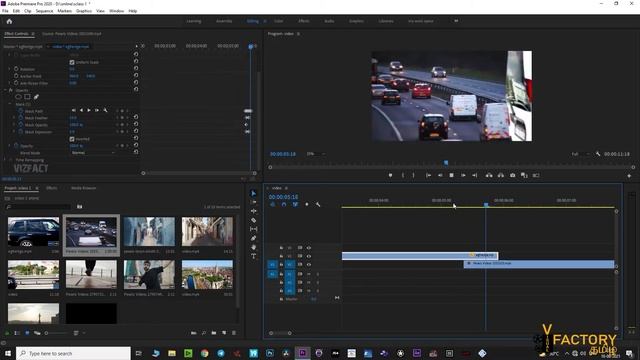The height and width of the screenshot is (360, 640).
Task: Toggle Anchor Point animation stopwatch
Action: tap(16, 76)
